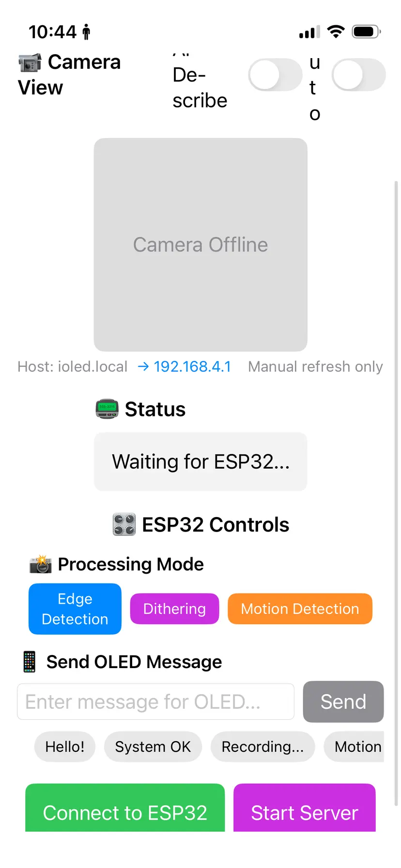The width and height of the screenshot is (401, 868).
Task: Tap the pager icon next to Status
Action: click(x=107, y=409)
